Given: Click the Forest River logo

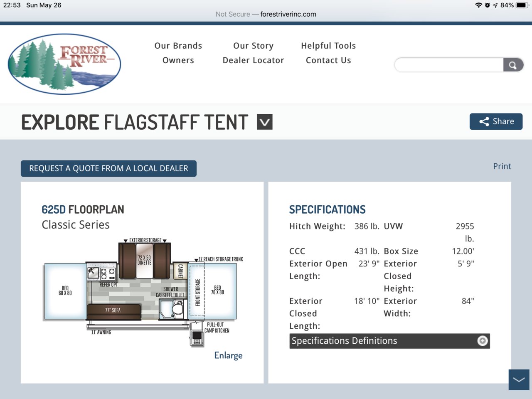Looking at the screenshot, I should [64, 64].
